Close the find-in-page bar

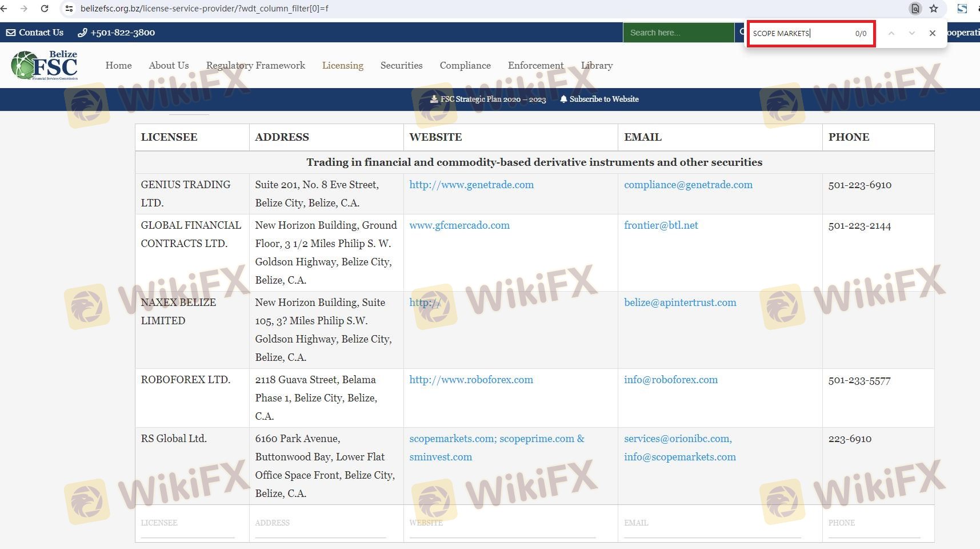tap(932, 33)
